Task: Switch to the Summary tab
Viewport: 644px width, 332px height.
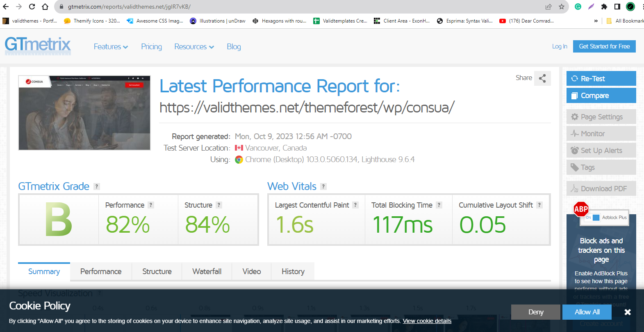Action: click(44, 272)
